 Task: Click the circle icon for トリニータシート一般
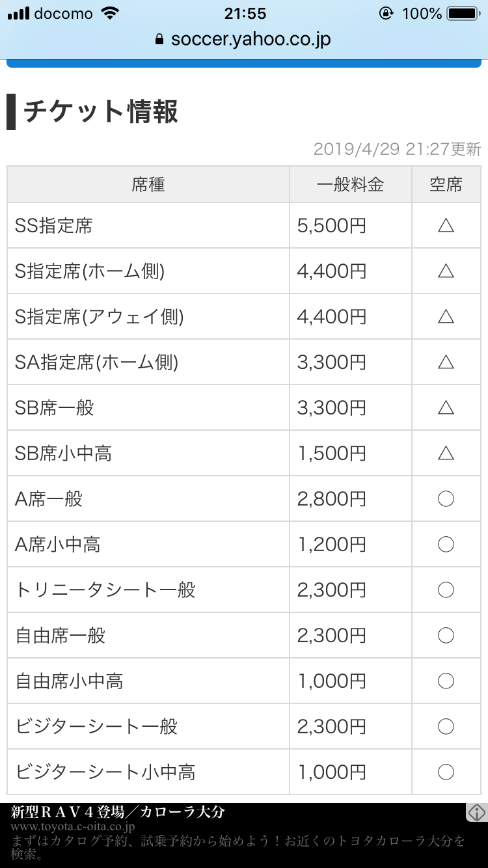(446, 590)
